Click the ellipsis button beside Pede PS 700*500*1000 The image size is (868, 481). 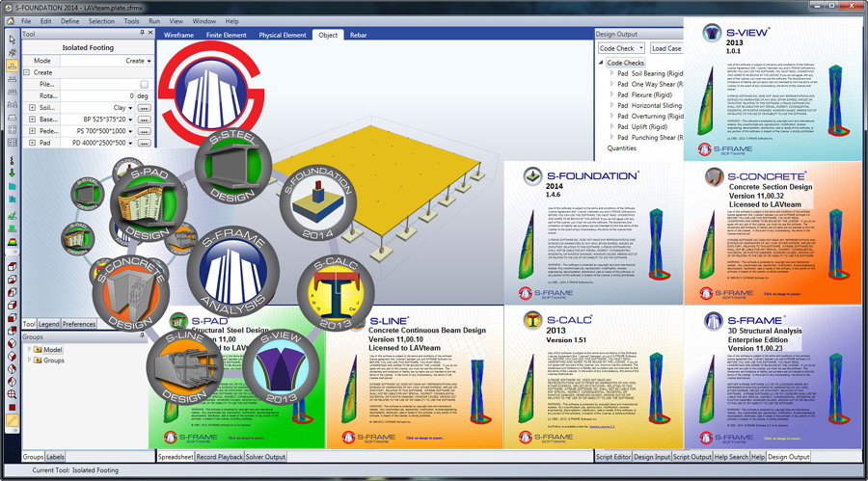point(144,131)
